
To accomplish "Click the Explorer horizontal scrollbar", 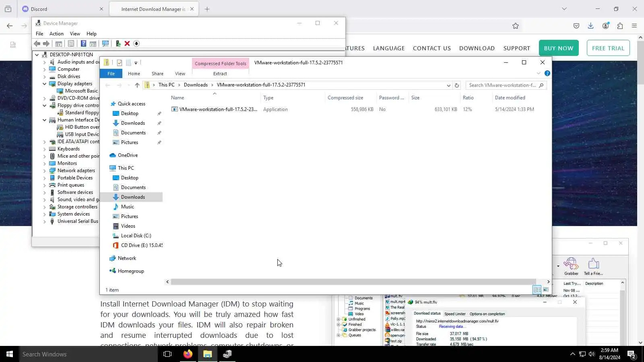I will 353,282.
